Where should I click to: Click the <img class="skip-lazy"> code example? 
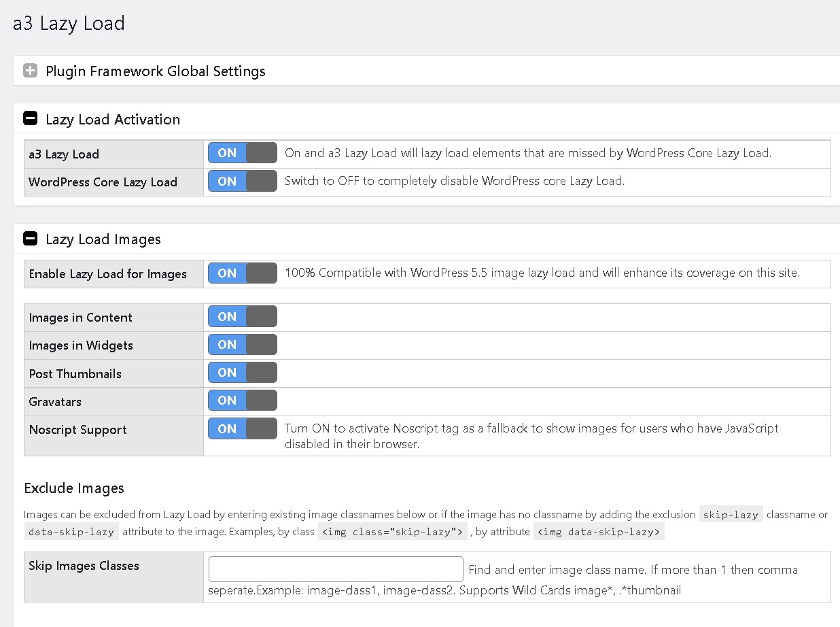pyautogui.click(x=392, y=532)
